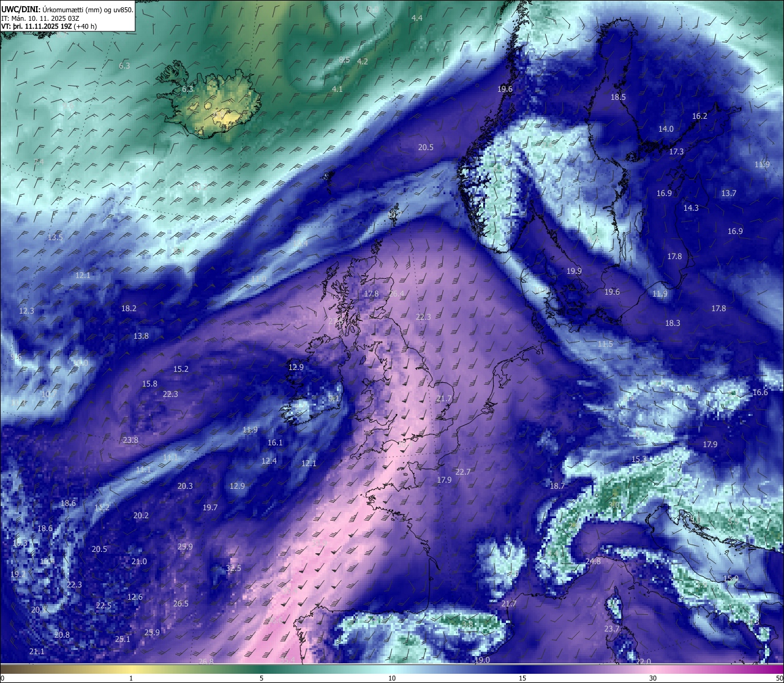Click the map value 20.3
784x683 pixels.
pos(186,486)
